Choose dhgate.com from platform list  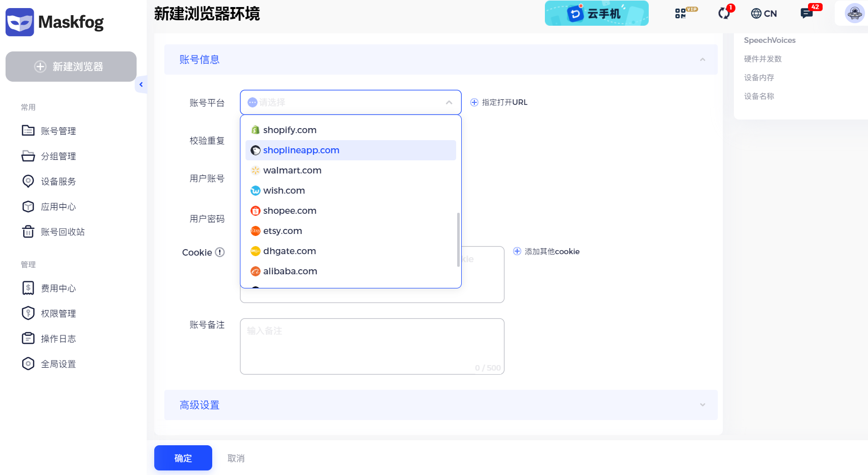click(351, 251)
